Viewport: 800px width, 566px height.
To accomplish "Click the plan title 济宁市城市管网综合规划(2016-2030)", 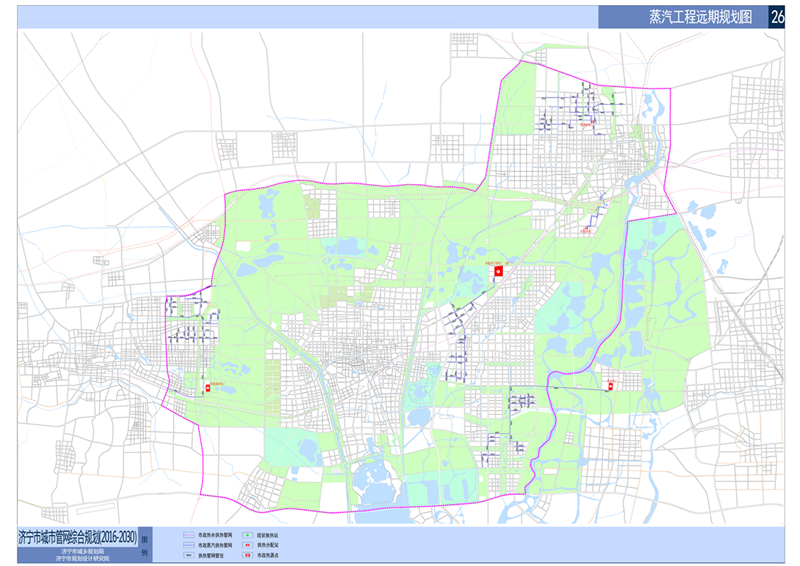I will coord(78,537).
